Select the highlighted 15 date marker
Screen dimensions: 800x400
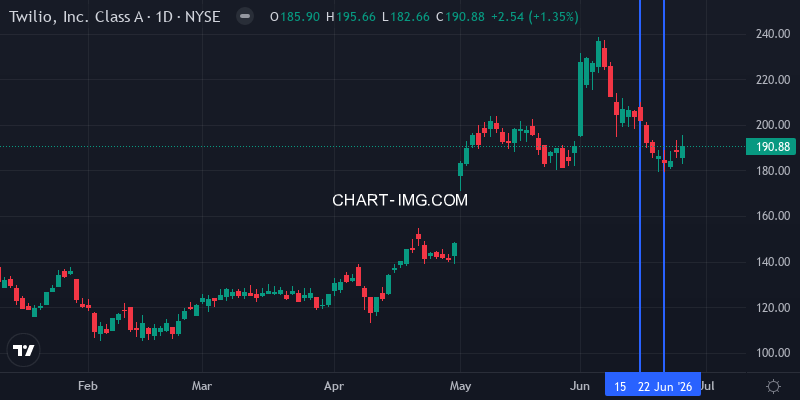[x=620, y=387]
